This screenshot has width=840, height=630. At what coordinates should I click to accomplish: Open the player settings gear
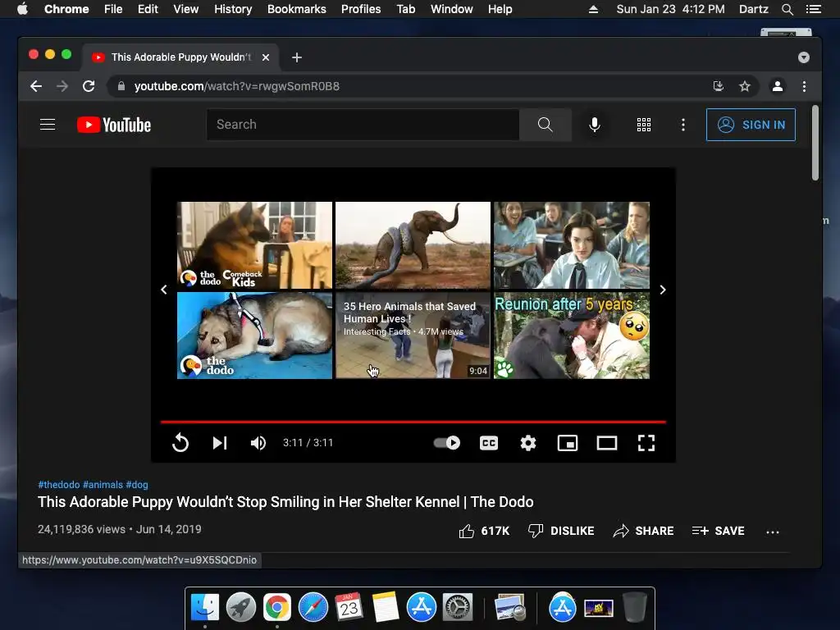point(528,443)
